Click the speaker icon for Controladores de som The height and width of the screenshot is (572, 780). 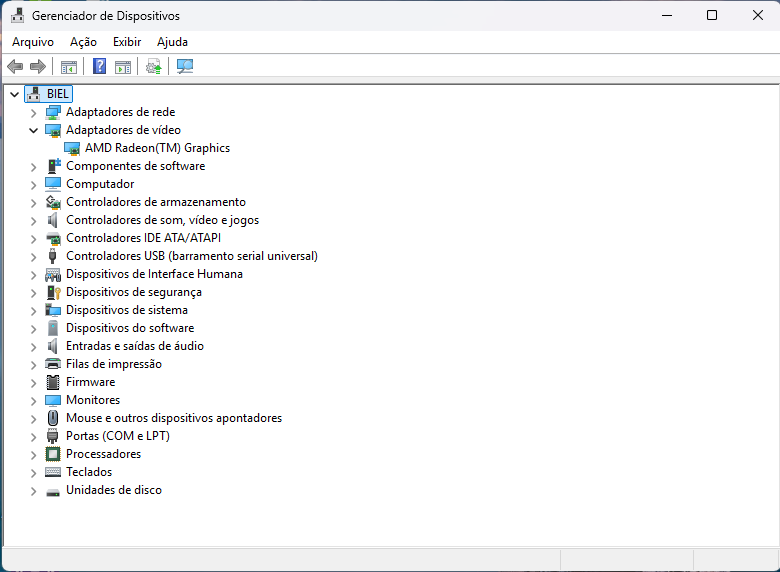coord(52,220)
